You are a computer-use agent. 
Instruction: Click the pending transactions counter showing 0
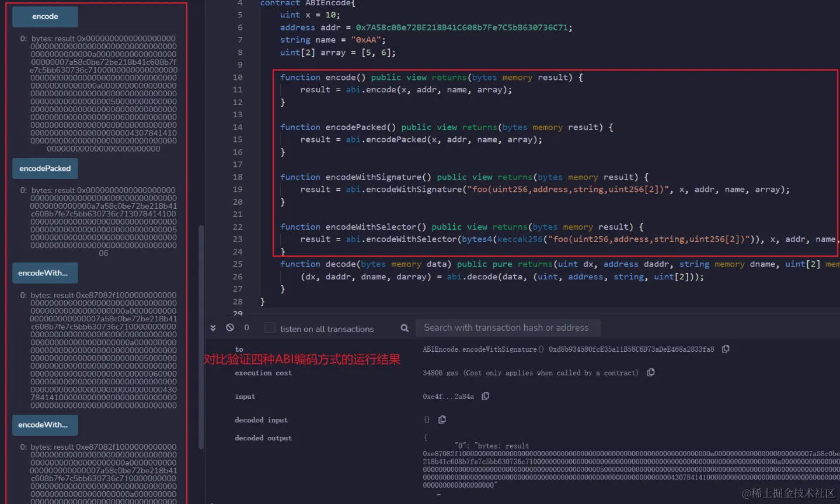pyautogui.click(x=246, y=328)
